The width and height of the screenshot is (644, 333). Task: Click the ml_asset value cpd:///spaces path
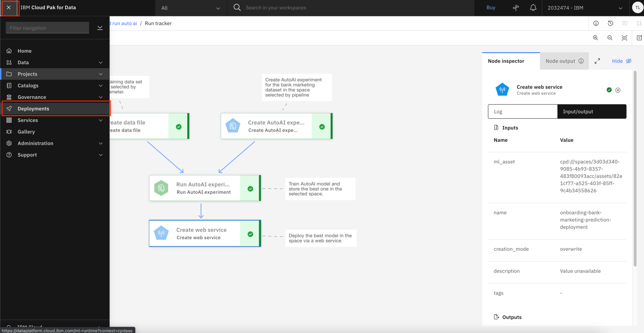tap(591, 176)
